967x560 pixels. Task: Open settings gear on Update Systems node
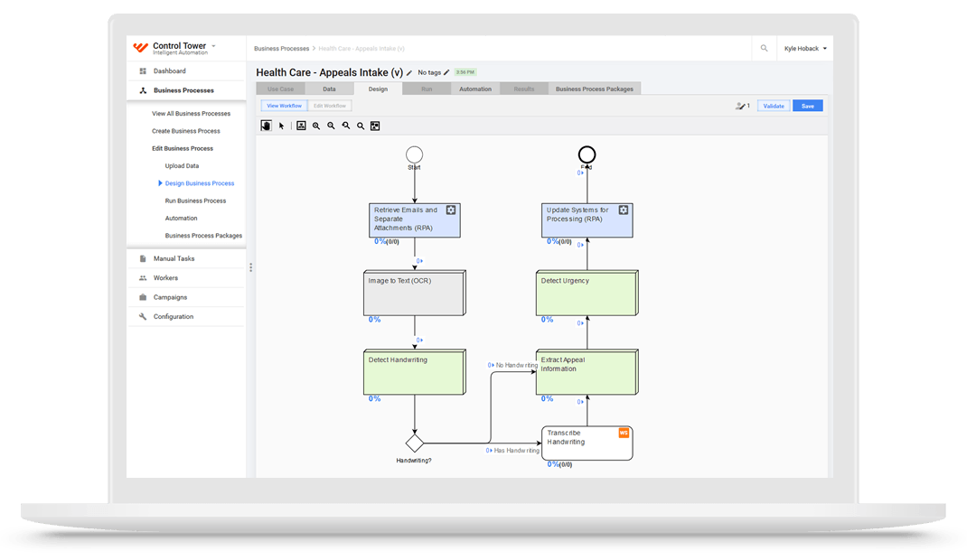click(624, 210)
